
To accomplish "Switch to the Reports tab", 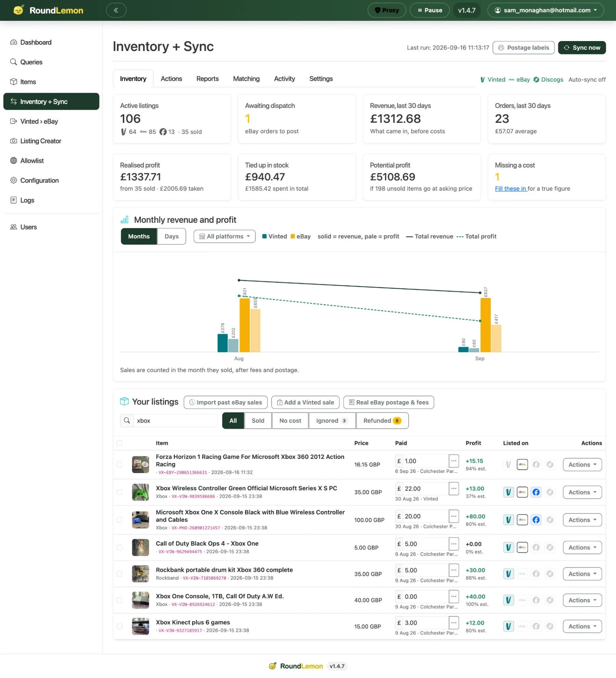I will (x=207, y=79).
